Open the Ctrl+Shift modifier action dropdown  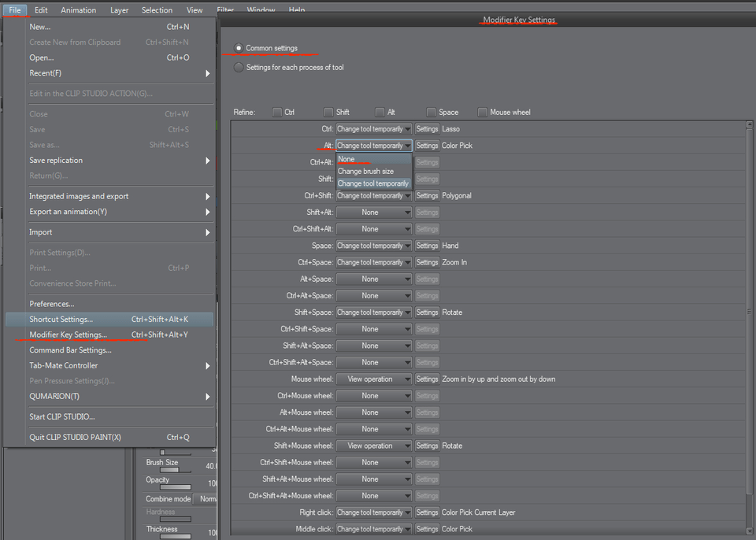pyautogui.click(x=373, y=196)
